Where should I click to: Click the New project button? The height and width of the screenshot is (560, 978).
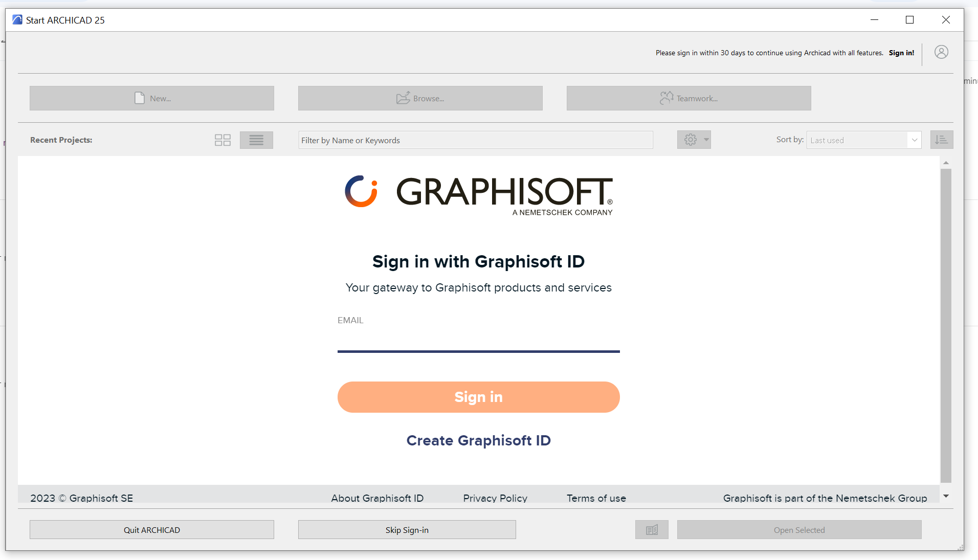point(152,98)
